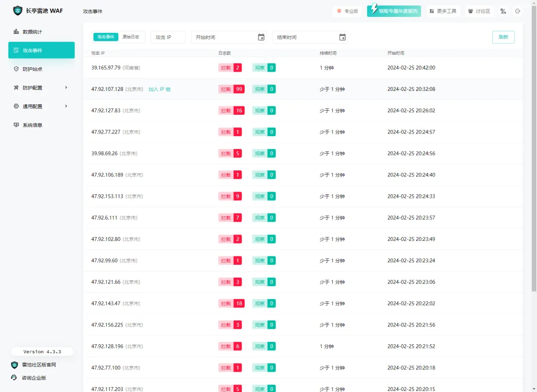Expand the 通用配置 submenu arrow
This screenshot has height=392, width=537.
point(66,106)
